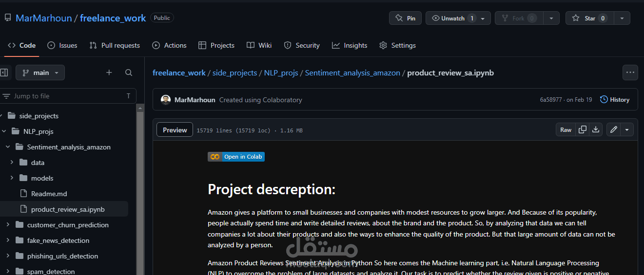Focus the Jump to file field
644x275 pixels.
click(x=68, y=96)
